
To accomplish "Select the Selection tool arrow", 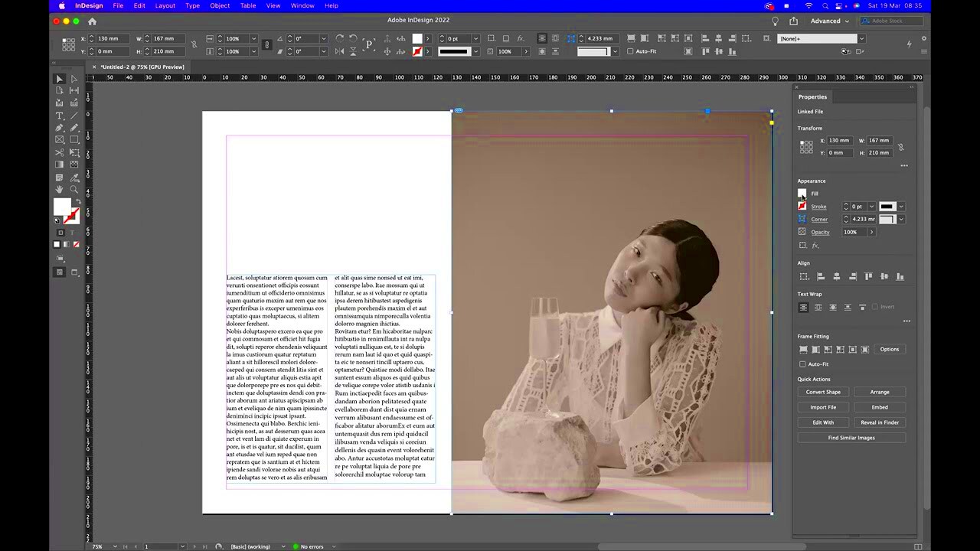I will pyautogui.click(x=60, y=80).
